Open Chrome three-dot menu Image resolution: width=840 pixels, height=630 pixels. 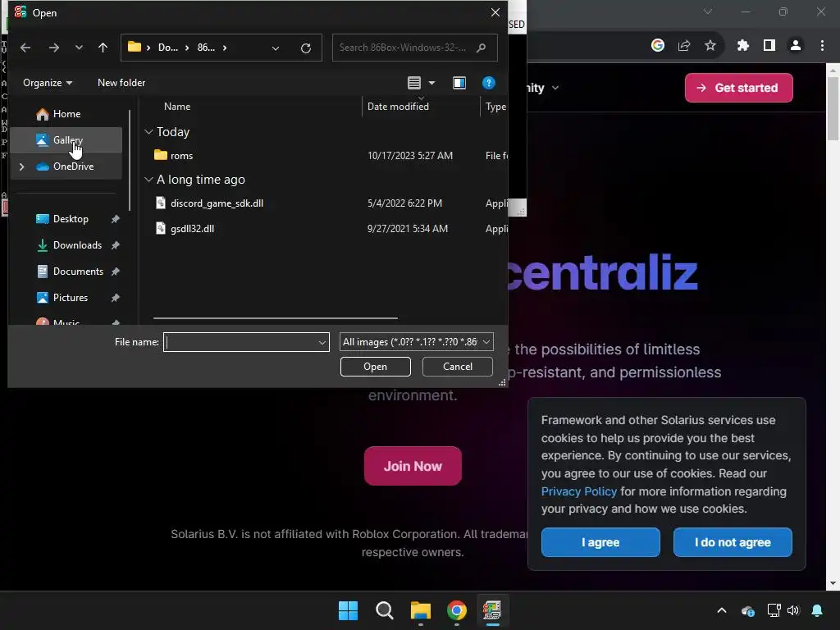pyautogui.click(x=822, y=46)
